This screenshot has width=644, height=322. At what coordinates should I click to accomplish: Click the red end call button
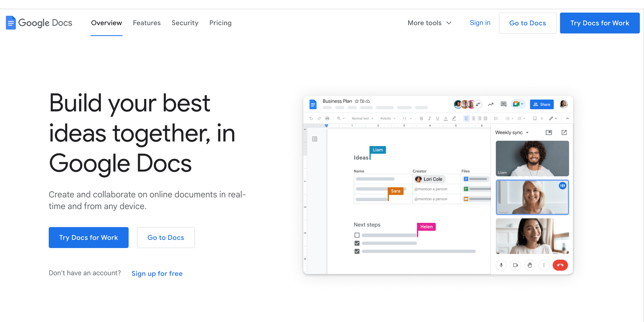[x=560, y=265]
